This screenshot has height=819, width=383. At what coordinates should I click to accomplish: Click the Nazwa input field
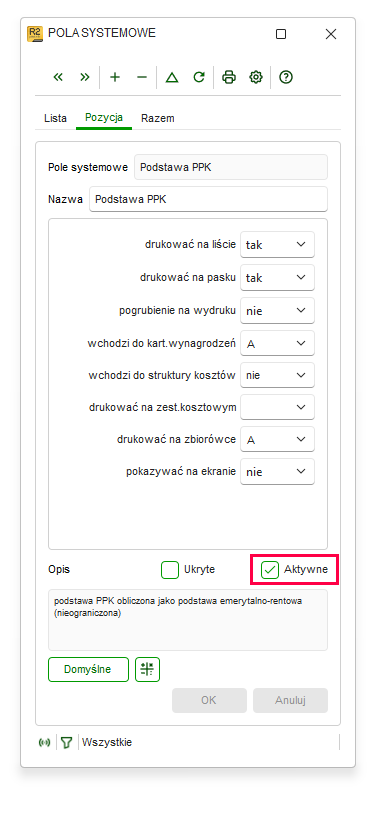[208, 200]
